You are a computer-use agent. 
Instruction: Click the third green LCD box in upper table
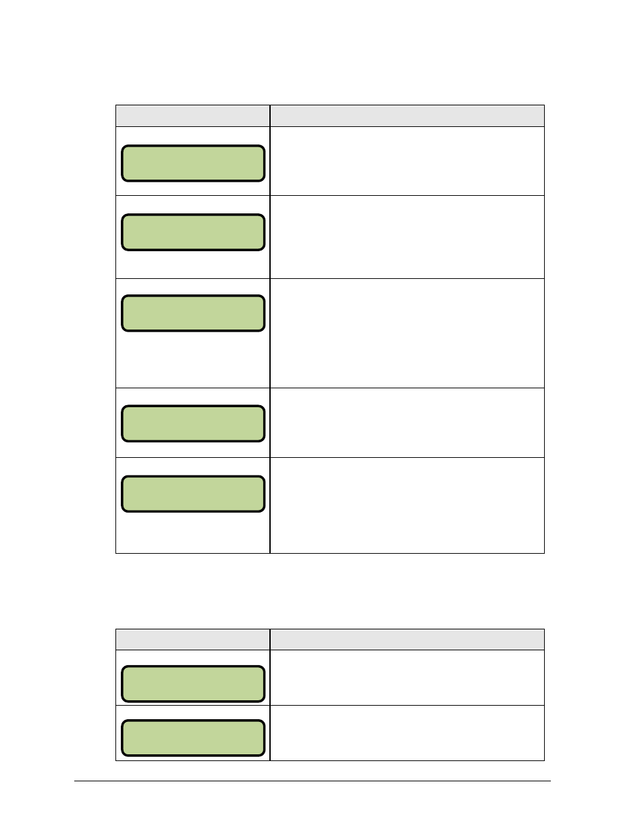click(x=193, y=313)
